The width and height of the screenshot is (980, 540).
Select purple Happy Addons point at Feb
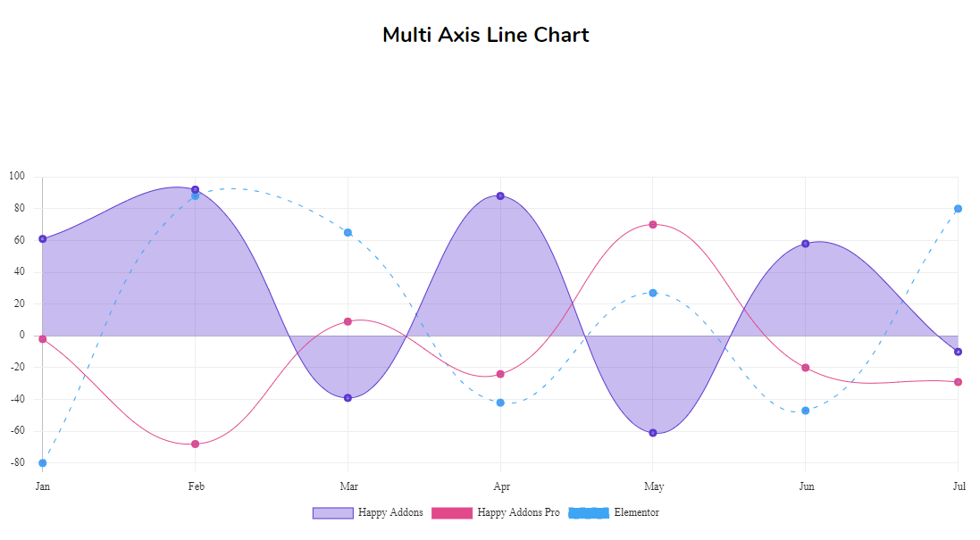[x=195, y=190]
